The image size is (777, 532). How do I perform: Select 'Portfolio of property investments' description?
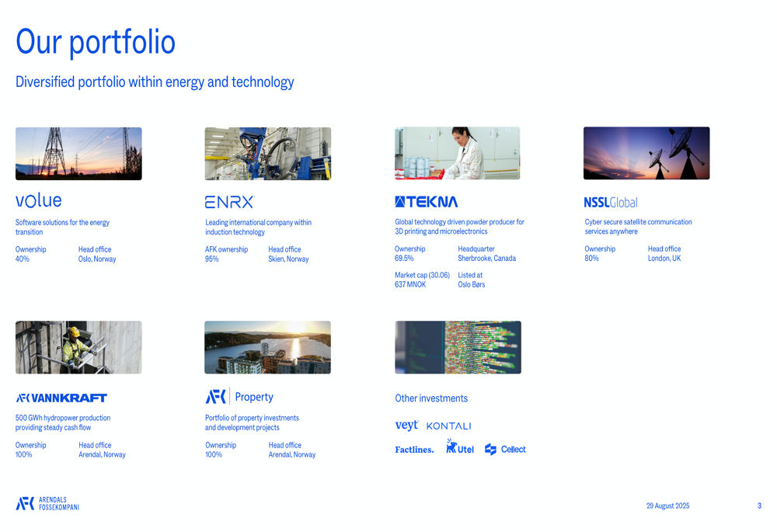pos(253,422)
